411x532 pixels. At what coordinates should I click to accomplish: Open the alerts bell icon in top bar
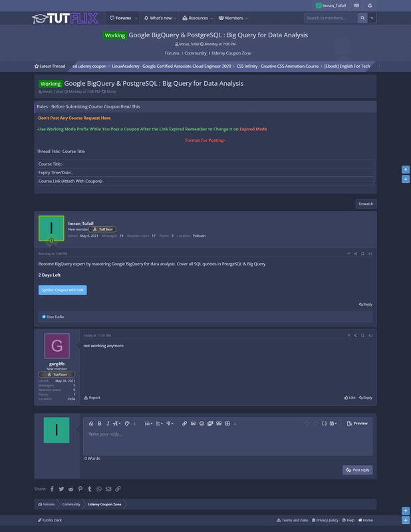click(x=370, y=5)
